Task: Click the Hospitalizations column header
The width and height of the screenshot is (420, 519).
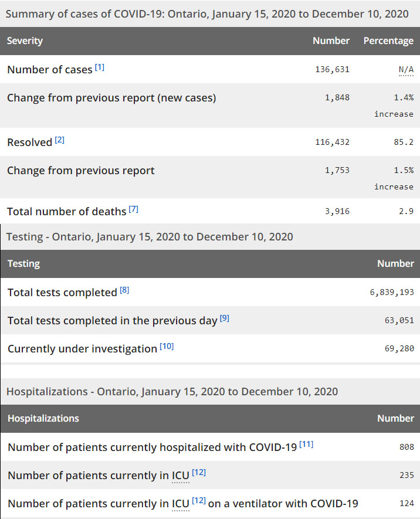Action: pyautogui.click(x=43, y=419)
